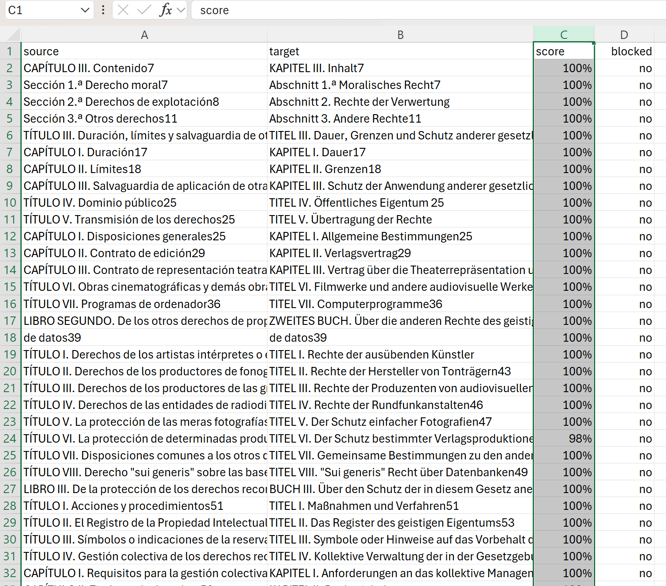Click the 'score' header cell
The width and height of the screenshot is (666, 586).
[x=564, y=51]
